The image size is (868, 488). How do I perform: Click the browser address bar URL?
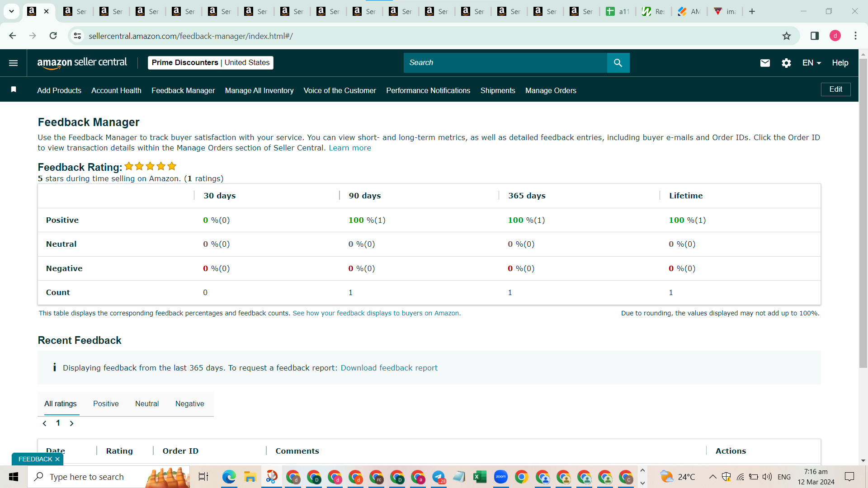190,36
